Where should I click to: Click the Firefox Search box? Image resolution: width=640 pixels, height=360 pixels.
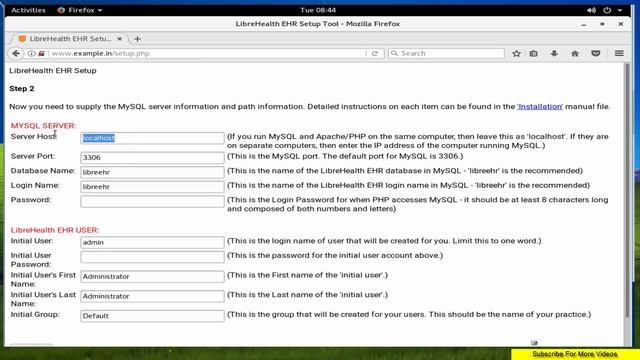pyautogui.click(x=447, y=53)
